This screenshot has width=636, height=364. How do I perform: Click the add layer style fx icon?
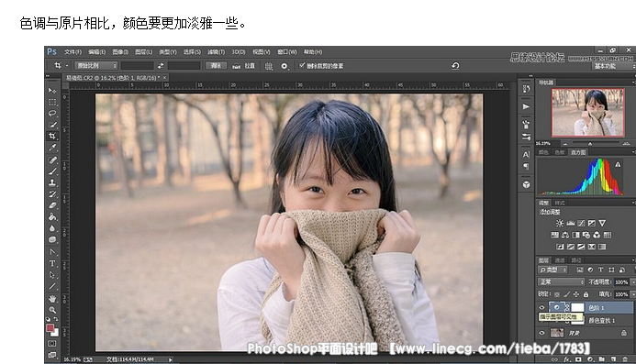point(566,359)
